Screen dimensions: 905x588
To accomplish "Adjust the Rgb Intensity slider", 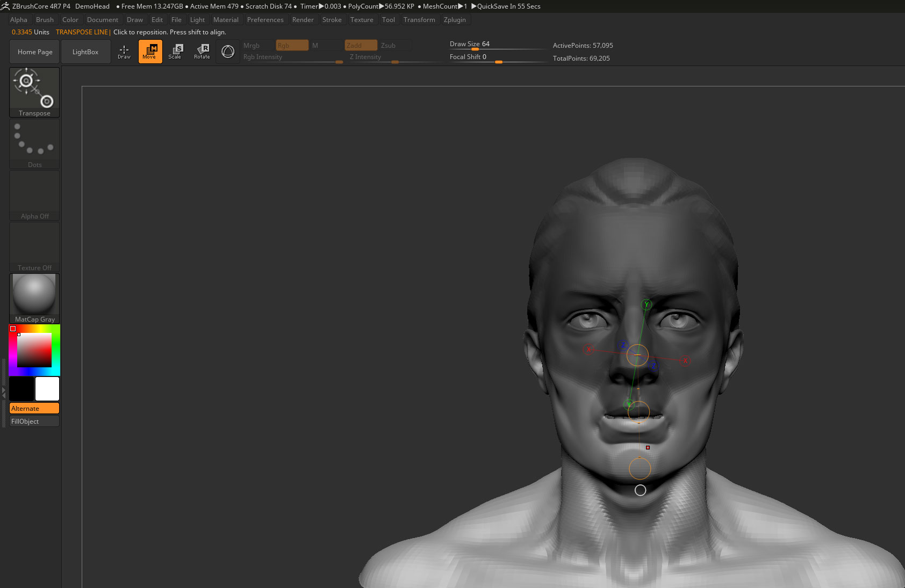I will (x=292, y=58).
